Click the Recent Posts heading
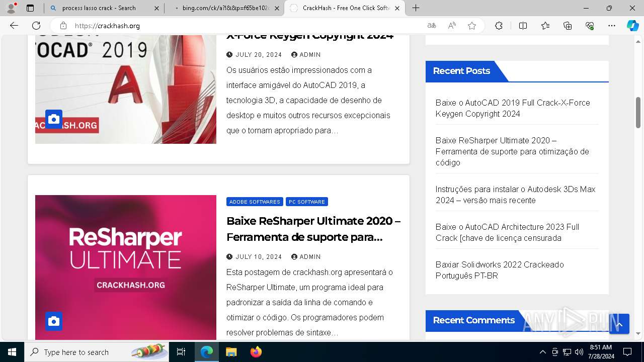Image resolution: width=644 pixels, height=362 pixels. click(461, 71)
